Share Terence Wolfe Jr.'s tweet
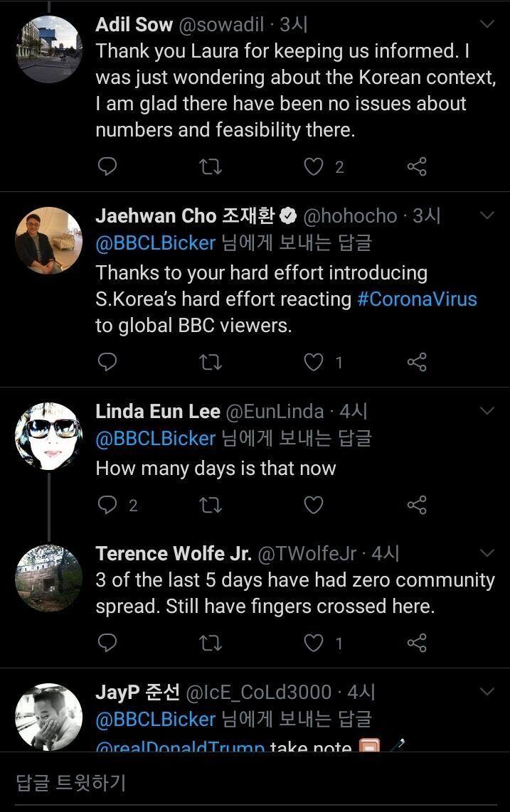Screen dimensions: 510x812 (x=417, y=643)
